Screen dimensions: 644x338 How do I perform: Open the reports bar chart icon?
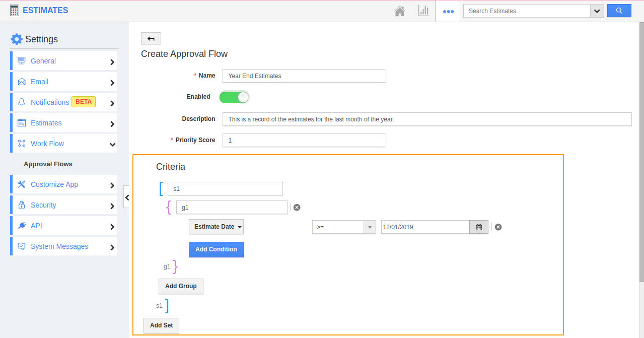click(423, 11)
